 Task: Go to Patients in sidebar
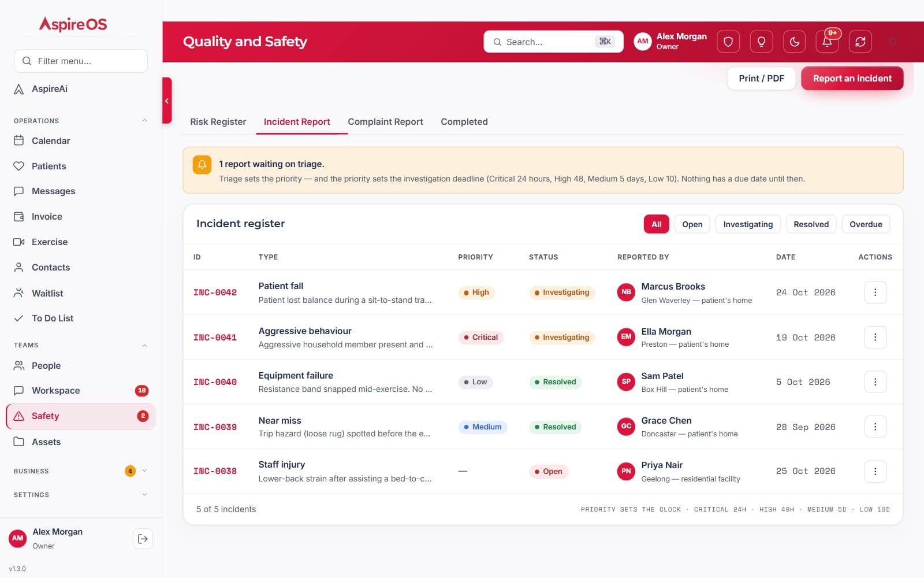81,166
